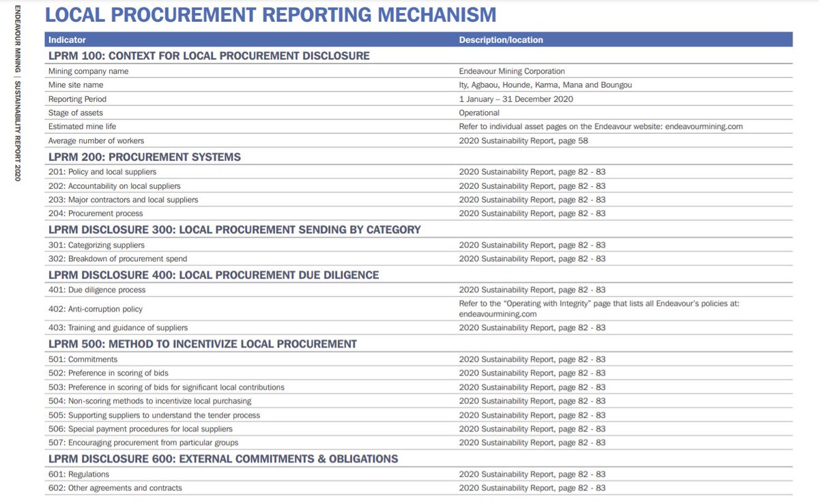Click 'Endeavour Mining Corporation' value

512,71
